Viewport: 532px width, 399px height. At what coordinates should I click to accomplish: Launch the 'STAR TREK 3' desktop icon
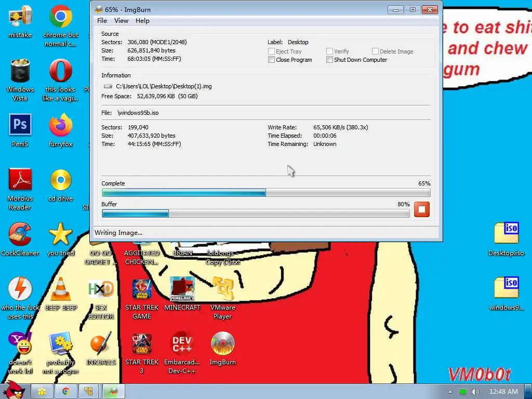click(x=142, y=343)
